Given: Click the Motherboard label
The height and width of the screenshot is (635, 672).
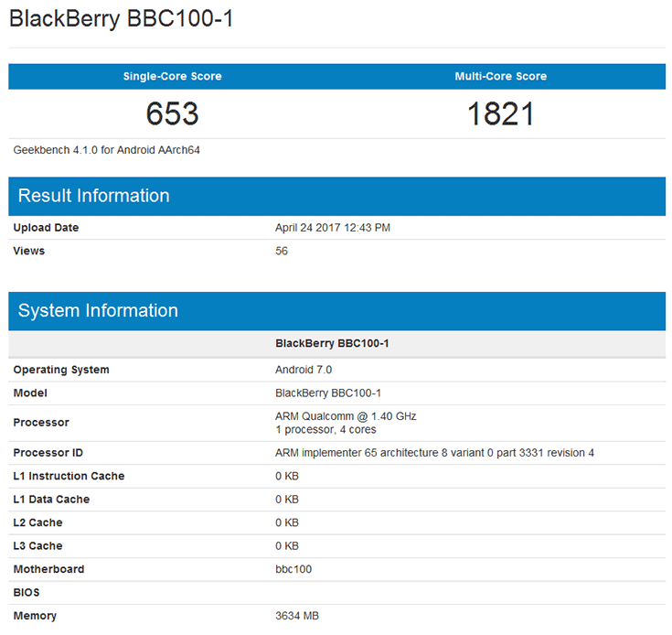Looking at the screenshot, I should [x=48, y=569].
